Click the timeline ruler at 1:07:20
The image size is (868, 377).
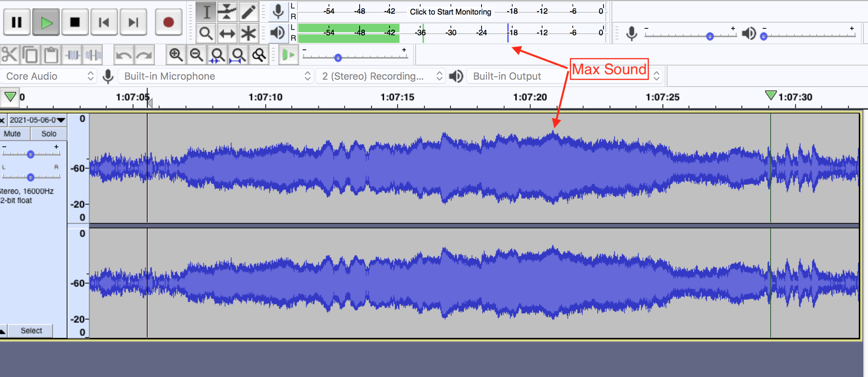[530, 97]
